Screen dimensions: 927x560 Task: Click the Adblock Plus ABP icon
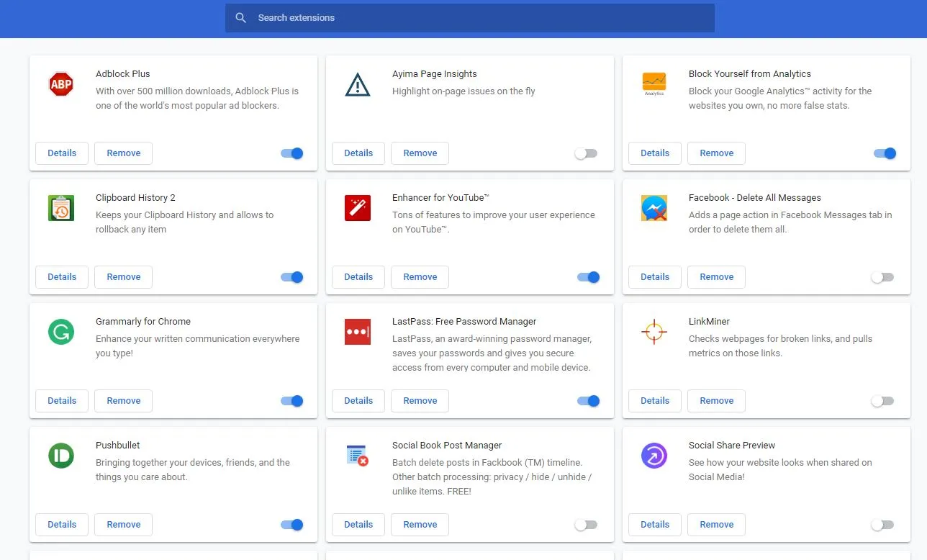click(x=61, y=84)
